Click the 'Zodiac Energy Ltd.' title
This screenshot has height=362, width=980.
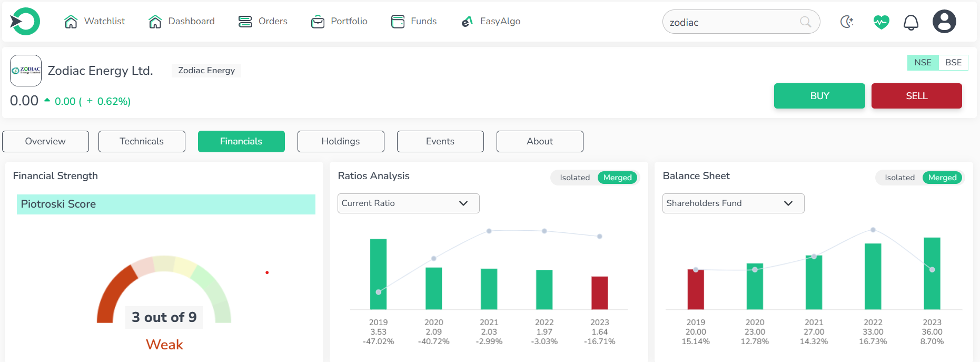point(100,71)
